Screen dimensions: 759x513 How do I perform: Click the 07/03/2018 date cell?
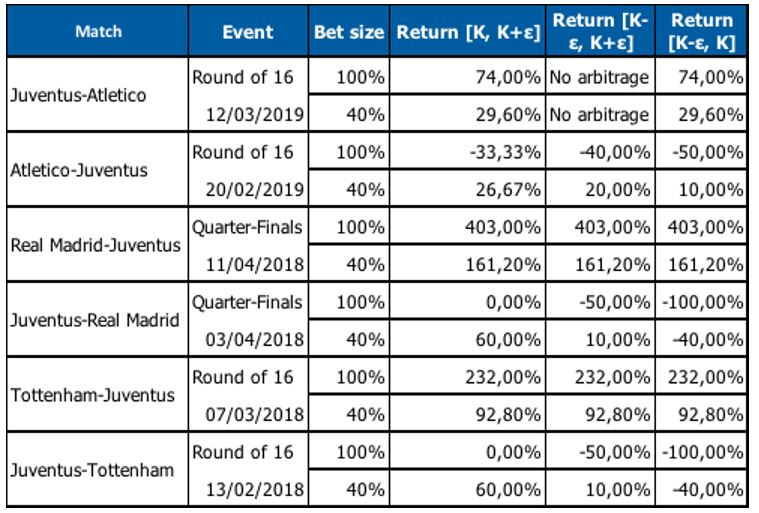[248, 414]
